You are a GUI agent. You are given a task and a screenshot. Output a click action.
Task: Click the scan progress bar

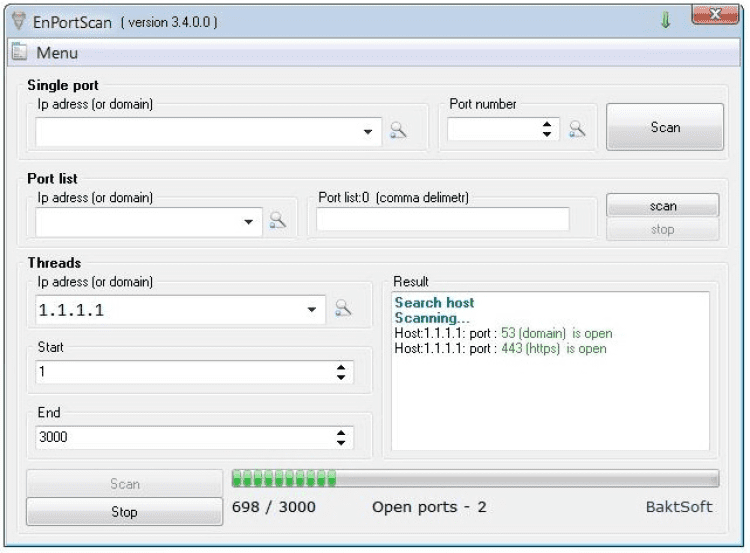(x=474, y=478)
